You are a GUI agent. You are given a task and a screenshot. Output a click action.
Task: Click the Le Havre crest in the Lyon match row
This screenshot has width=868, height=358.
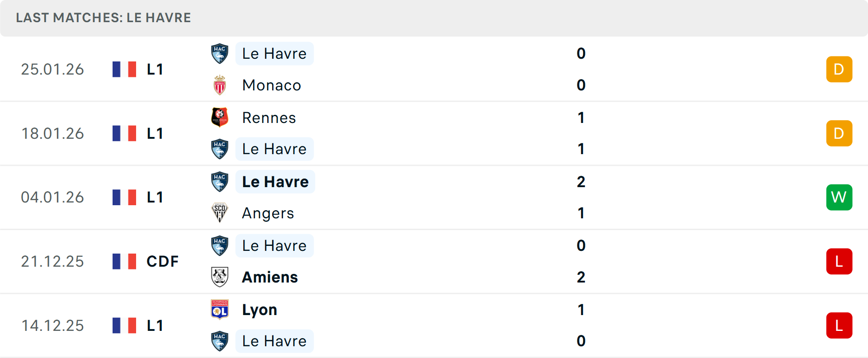220,341
